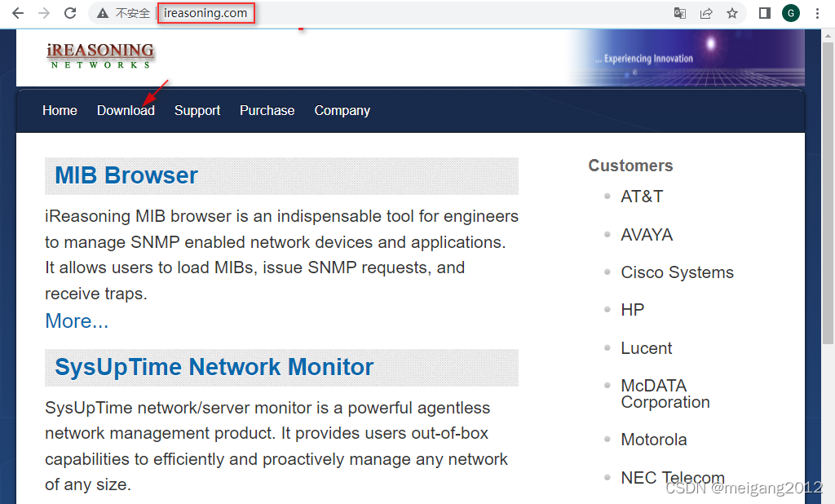Open the Support menu item
The image size is (835, 504).
pyautogui.click(x=197, y=110)
